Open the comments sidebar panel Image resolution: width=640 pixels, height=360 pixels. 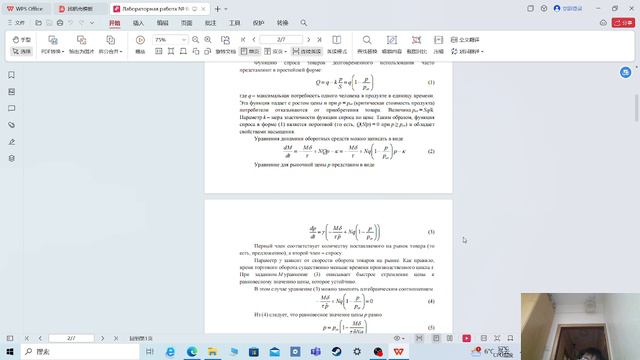(11, 108)
